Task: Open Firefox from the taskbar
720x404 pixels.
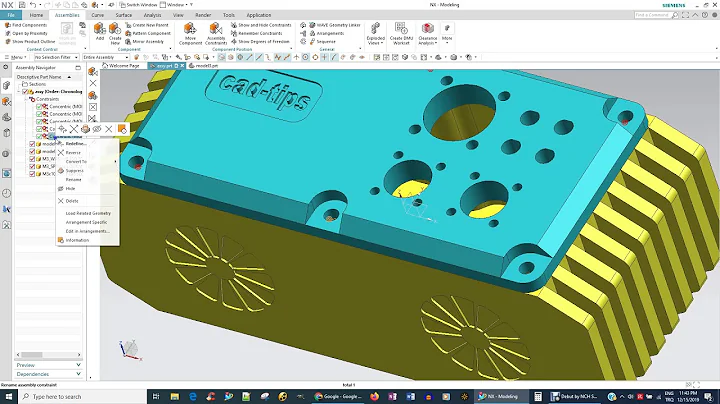Action: click(374, 397)
